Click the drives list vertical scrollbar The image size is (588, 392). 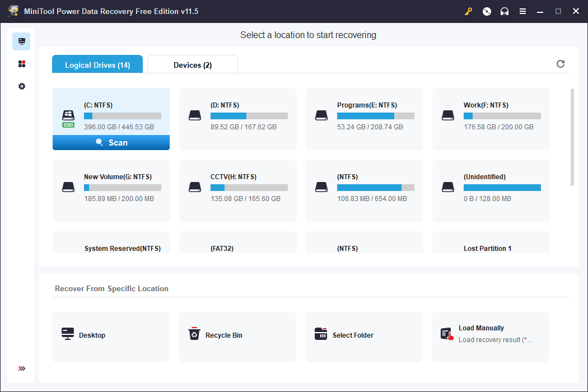[572, 137]
